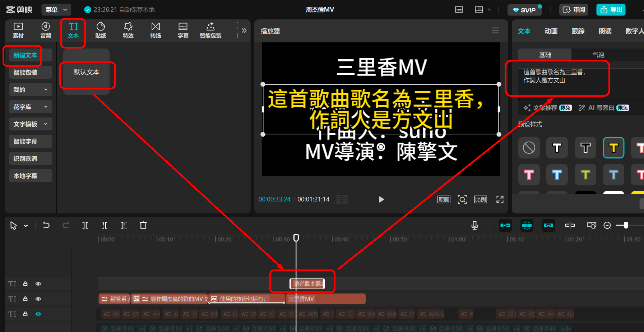Click the split clip tool in timeline toolbar
The width and height of the screenshot is (644, 332).
point(85,225)
